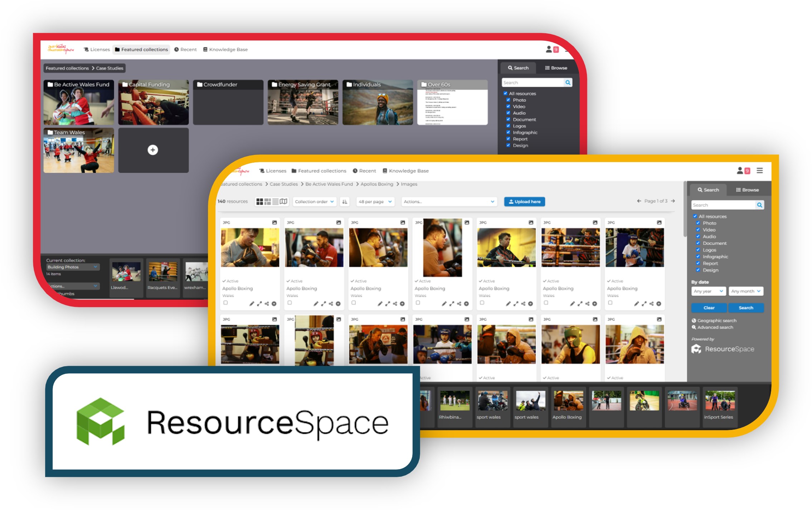Click the Upload here button
The height and width of the screenshot is (510, 812).
click(524, 202)
